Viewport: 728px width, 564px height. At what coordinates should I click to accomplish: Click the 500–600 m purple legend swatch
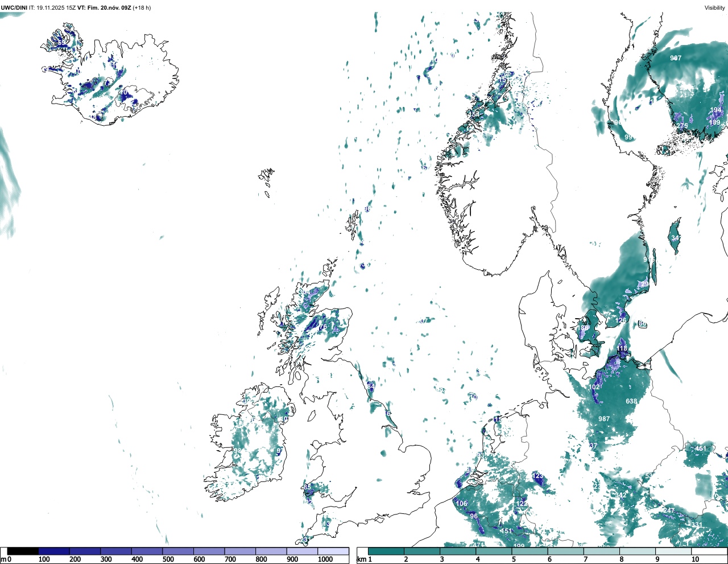coord(178,551)
